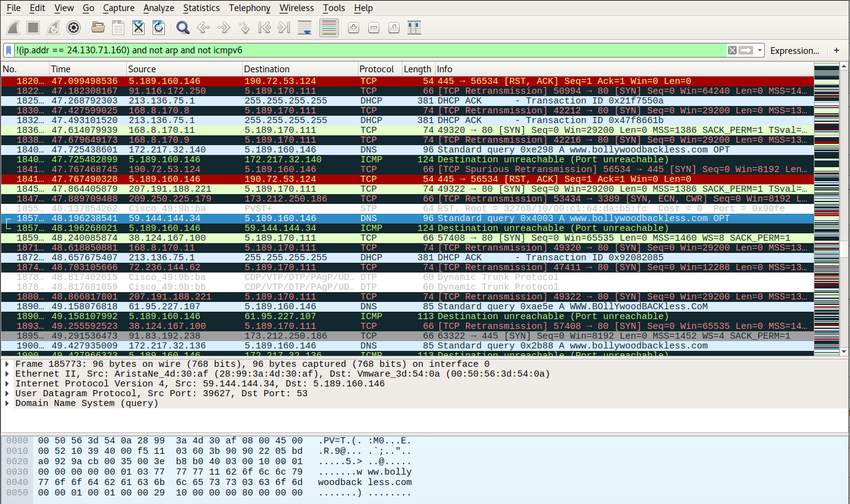Toggle zoom to normal text size

(x=393, y=28)
